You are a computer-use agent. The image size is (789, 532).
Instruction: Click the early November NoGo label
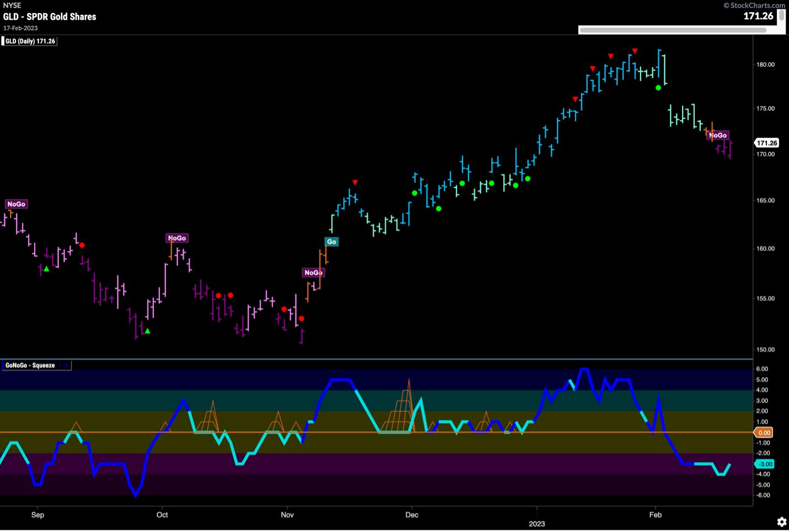coord(313,273)
